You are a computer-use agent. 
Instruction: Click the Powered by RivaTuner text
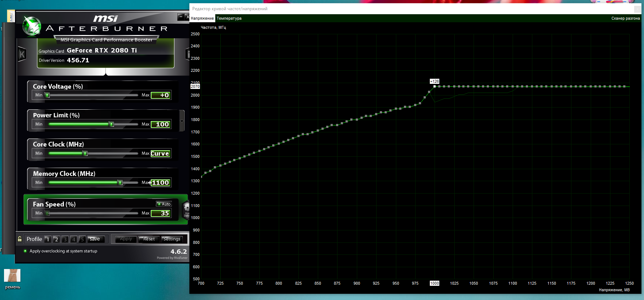pos(172,258)
